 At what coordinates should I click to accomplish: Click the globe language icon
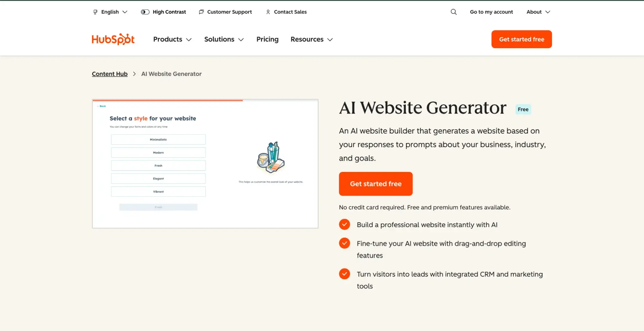point(95,12)
